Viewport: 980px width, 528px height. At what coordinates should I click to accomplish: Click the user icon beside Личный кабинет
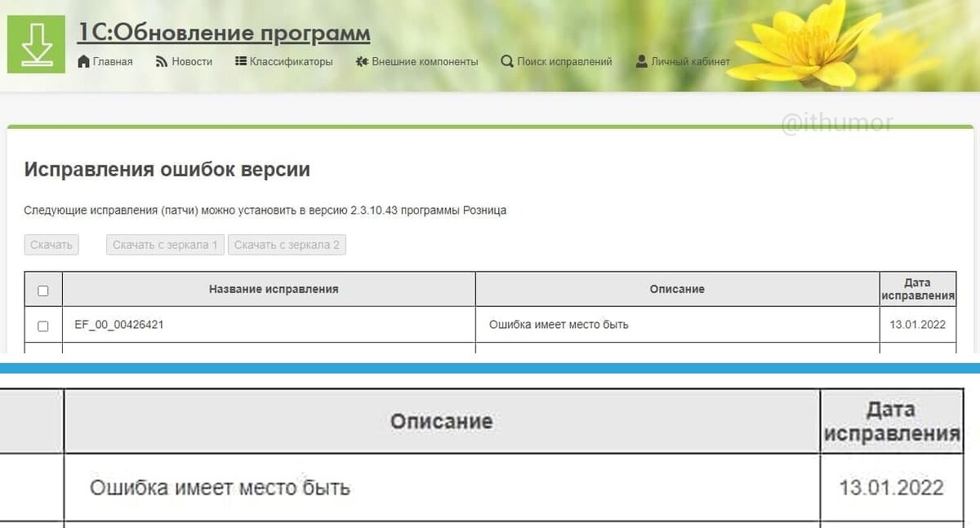pos(642,61)
